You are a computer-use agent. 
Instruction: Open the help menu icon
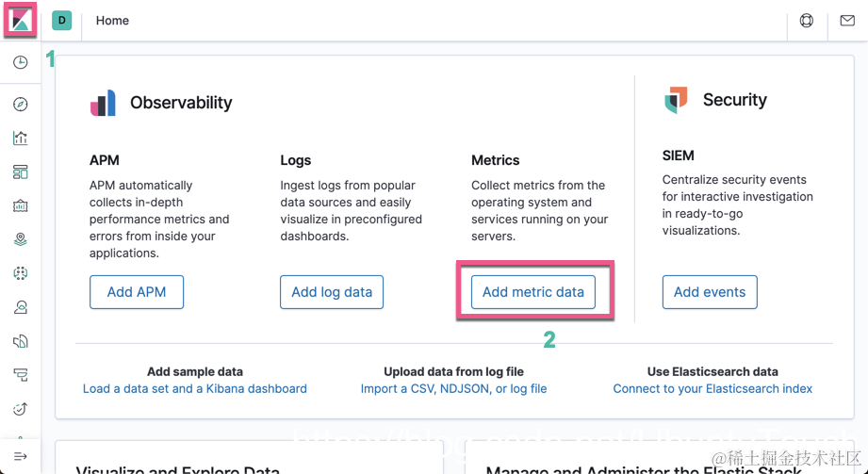click(x=807, y=21)
